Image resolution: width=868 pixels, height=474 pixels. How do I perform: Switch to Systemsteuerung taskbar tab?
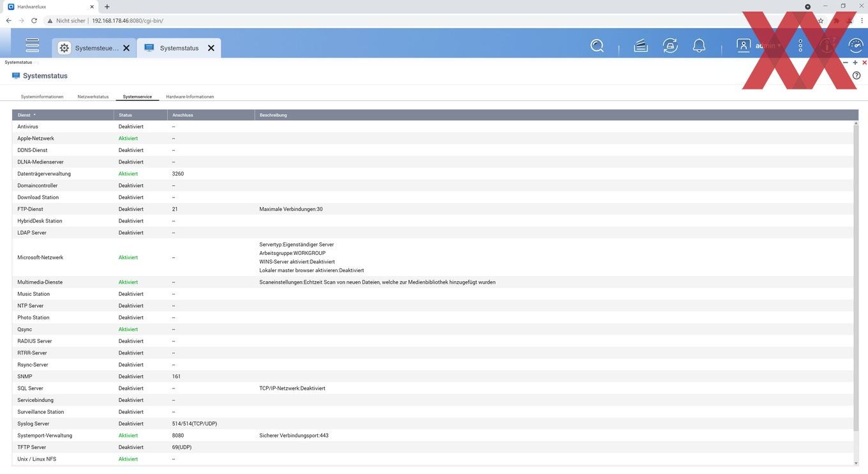click(x=94, y=48)
